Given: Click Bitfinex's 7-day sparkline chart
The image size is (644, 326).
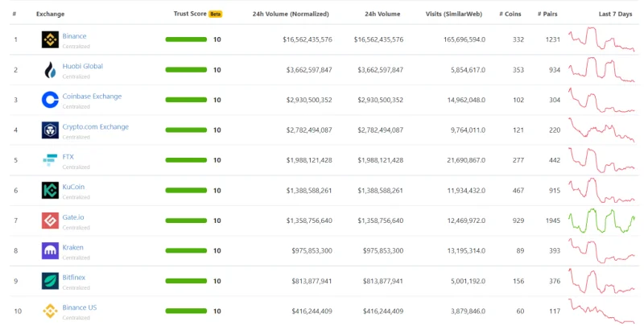Looking at the screenshot, I should [x=601, y=281].
